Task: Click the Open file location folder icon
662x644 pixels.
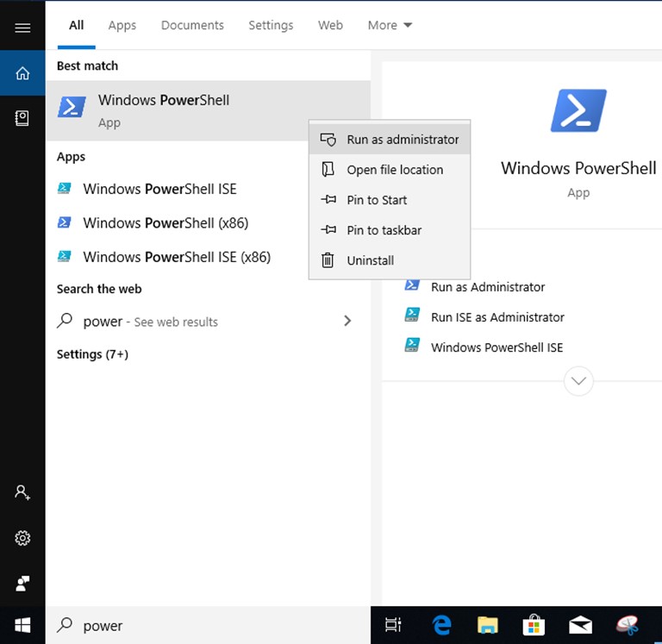Action: click(328, 169)
